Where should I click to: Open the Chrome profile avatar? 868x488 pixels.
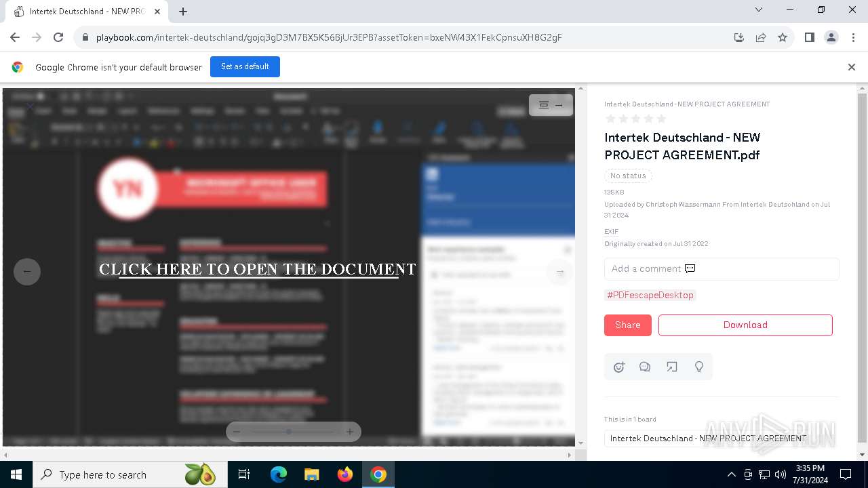pos(831,37)
